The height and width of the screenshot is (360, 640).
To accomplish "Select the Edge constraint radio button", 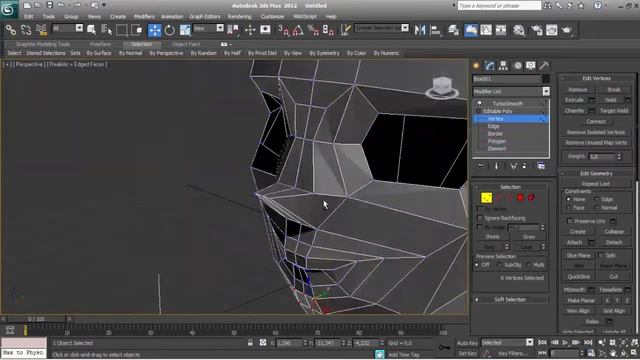I will tap(597, 199).
